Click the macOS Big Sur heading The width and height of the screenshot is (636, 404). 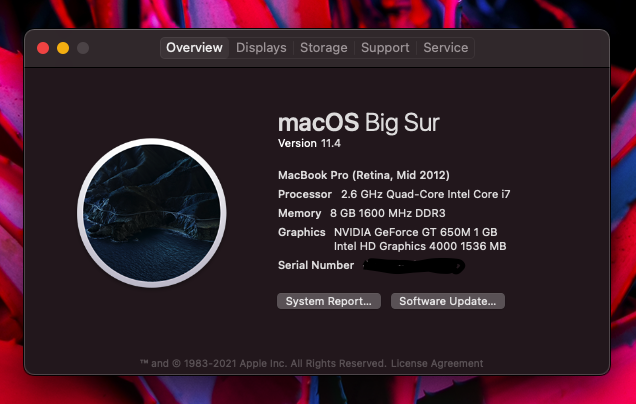pyautogui.click(x=359, y=122)
